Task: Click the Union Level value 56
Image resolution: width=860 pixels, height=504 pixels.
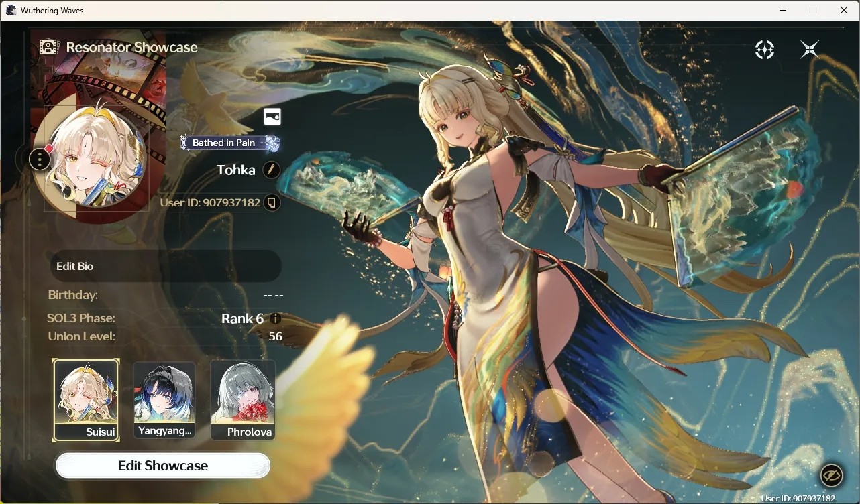Action: [x=275, y=336]
